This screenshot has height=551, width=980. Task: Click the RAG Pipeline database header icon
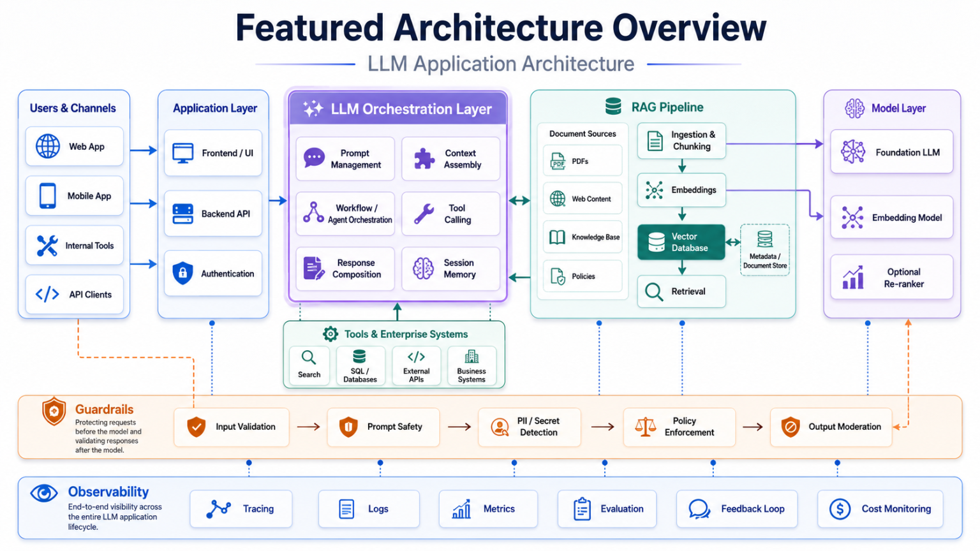click(x=613, y=107)
